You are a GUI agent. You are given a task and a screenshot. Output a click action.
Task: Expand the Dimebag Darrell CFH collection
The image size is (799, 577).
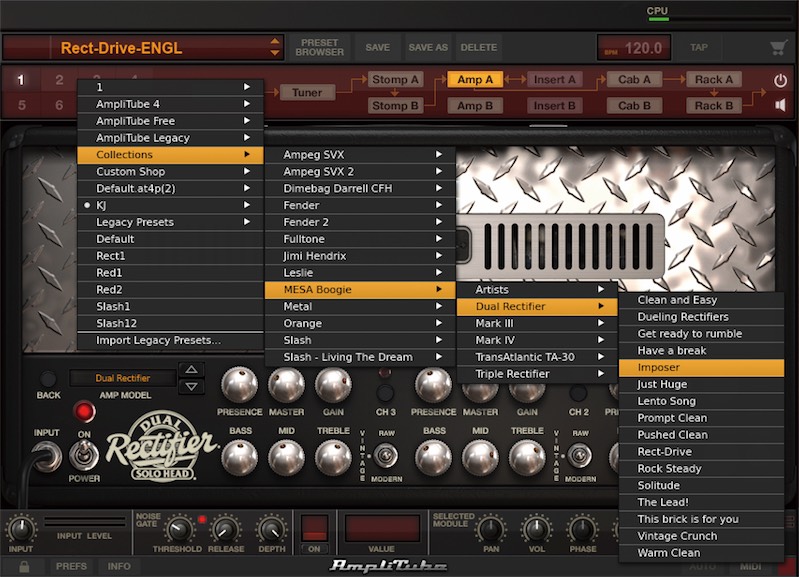click(360, 188)
